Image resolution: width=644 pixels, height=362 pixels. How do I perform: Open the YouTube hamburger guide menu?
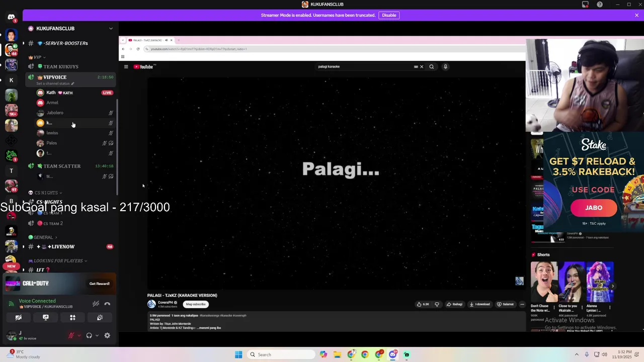tap(126, 67)
